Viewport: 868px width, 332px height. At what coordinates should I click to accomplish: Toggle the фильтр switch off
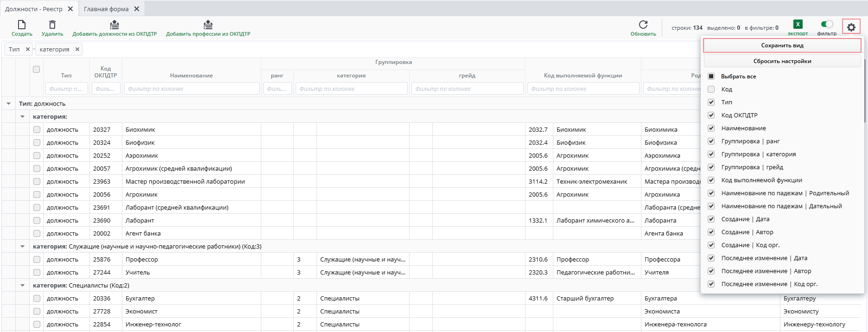click(x=827, y=24)
